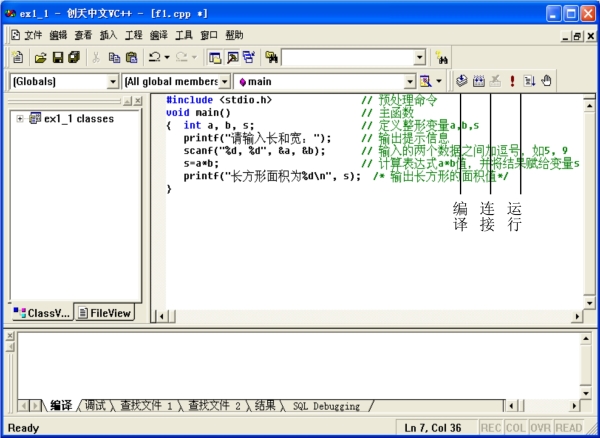Screen dimensions: 600x438
Task: Click the Insert Breakpoint hand icon
Action: [546, 81]
